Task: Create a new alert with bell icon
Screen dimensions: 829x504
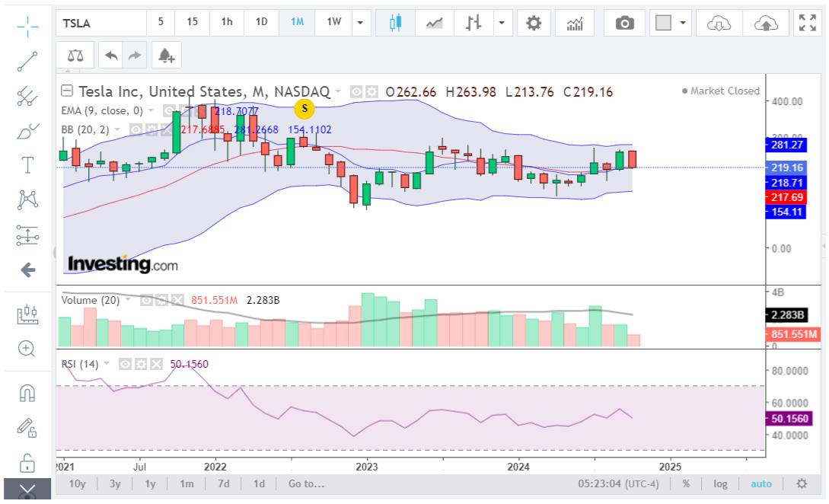Action: tap(167, 55)
